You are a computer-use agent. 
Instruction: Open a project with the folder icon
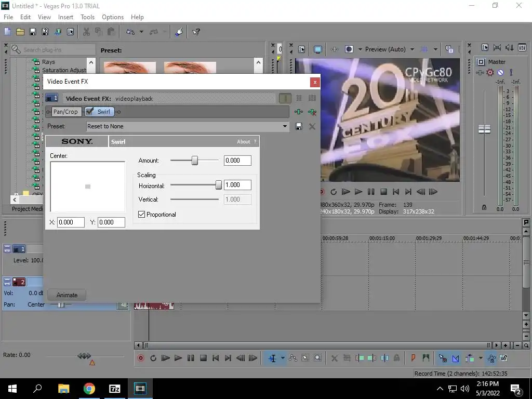pos(20,32)
